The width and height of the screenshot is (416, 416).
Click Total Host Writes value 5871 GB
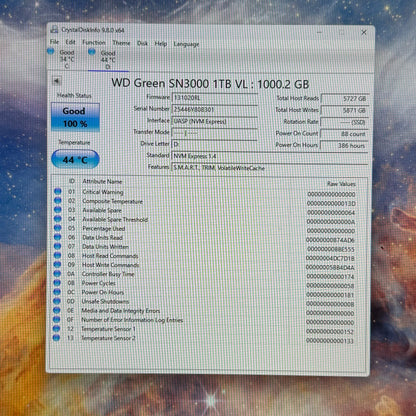[x=344, y=110]
